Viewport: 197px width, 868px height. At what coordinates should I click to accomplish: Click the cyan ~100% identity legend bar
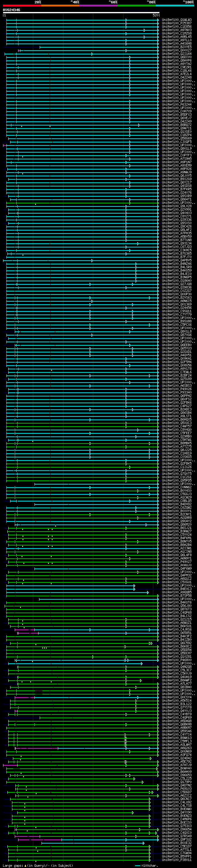[175, 6]
